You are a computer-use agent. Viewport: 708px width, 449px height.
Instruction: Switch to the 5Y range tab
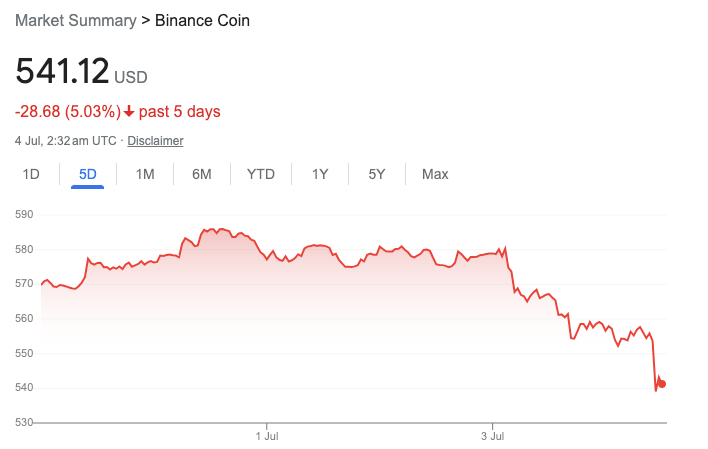377,174
